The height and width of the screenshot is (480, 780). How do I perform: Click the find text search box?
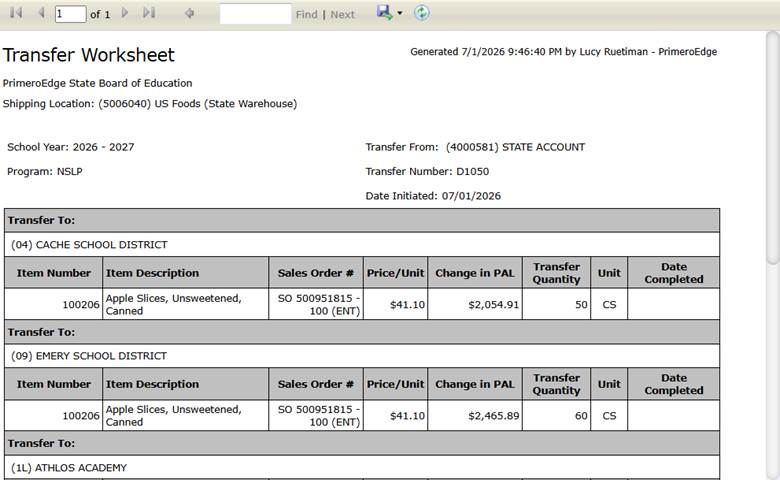255,14
